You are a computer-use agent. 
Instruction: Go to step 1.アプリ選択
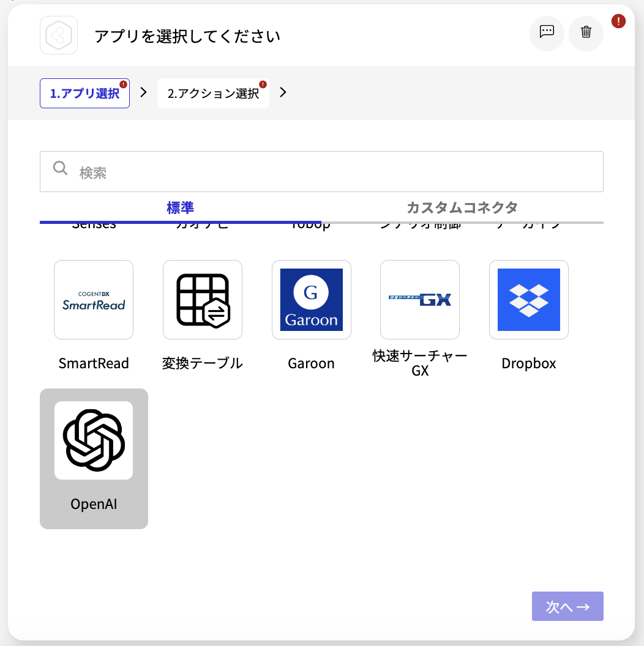click(84, 94)
